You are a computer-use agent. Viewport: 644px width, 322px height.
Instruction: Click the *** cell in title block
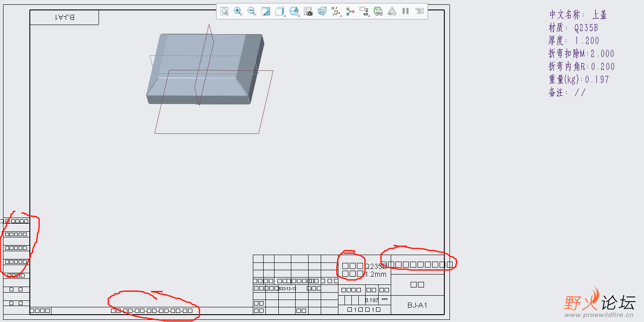(385, 300)
